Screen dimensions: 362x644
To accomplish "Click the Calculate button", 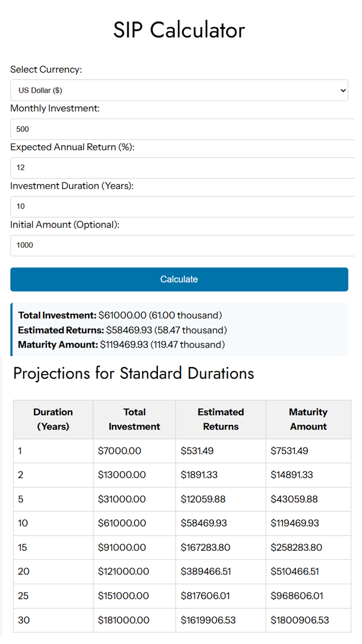I will coord(179,279).
